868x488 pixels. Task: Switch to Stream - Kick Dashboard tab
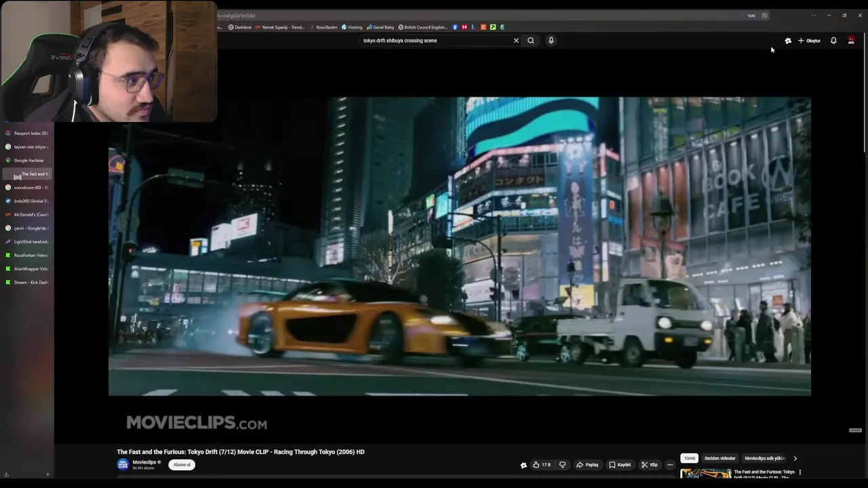pos(27,283)
